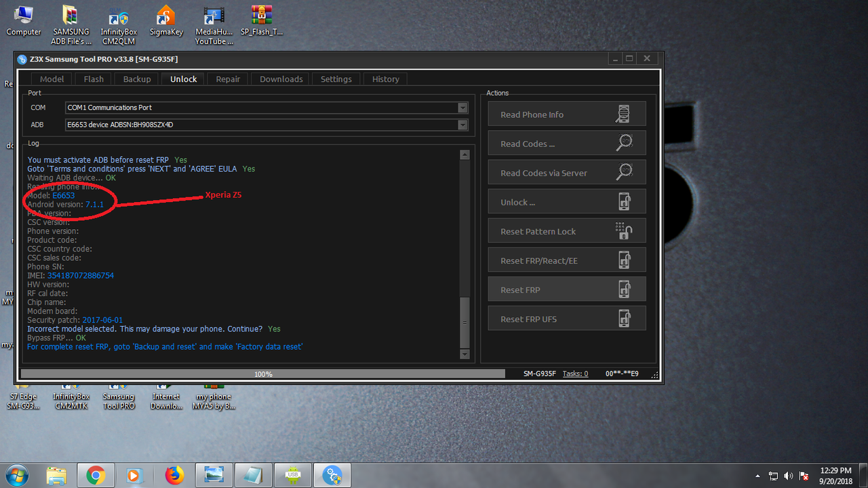Switch to the Model tab
The width and height of the screenshot is (868, 488).
pyautogui.click(x=52, y=79)
